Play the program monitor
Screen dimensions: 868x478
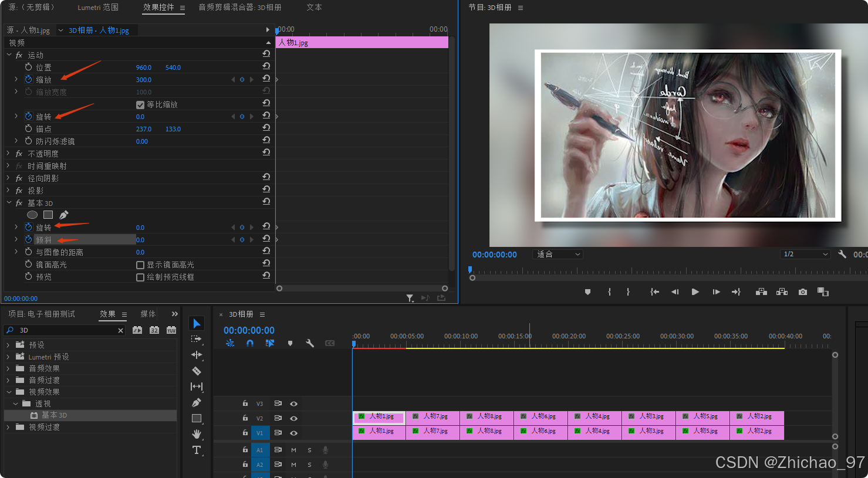tap(695, 292)
